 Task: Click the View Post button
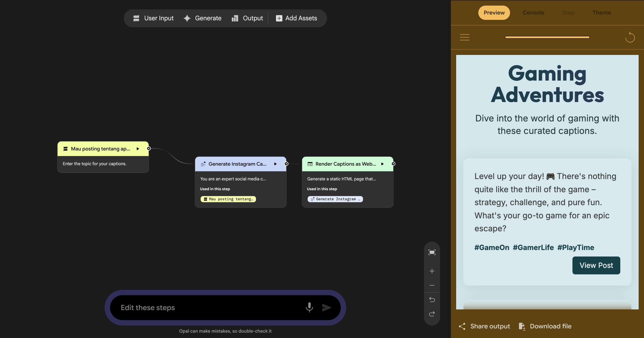(596, 265)
